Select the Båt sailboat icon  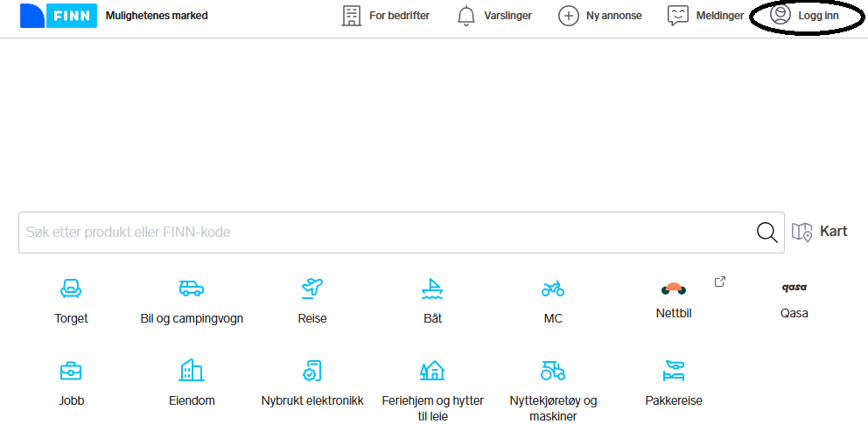coord(432,288)
